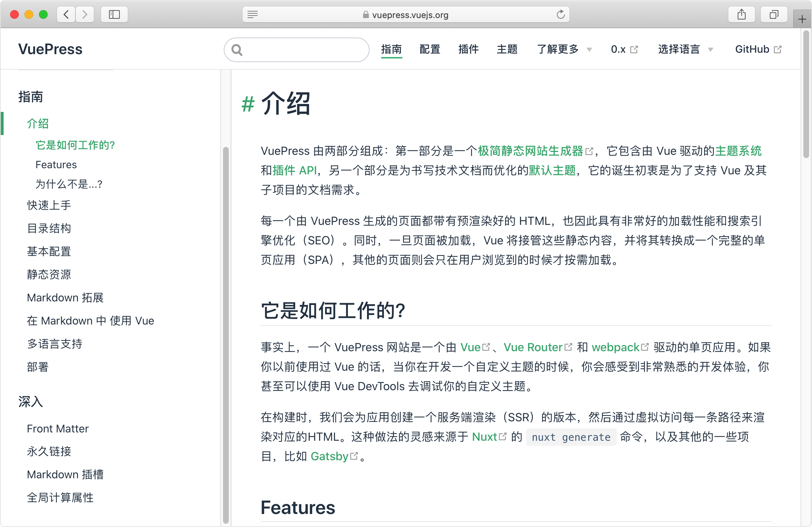
Task: Open the Reader view icon in address bar
Action: click(x=253, y=14)
